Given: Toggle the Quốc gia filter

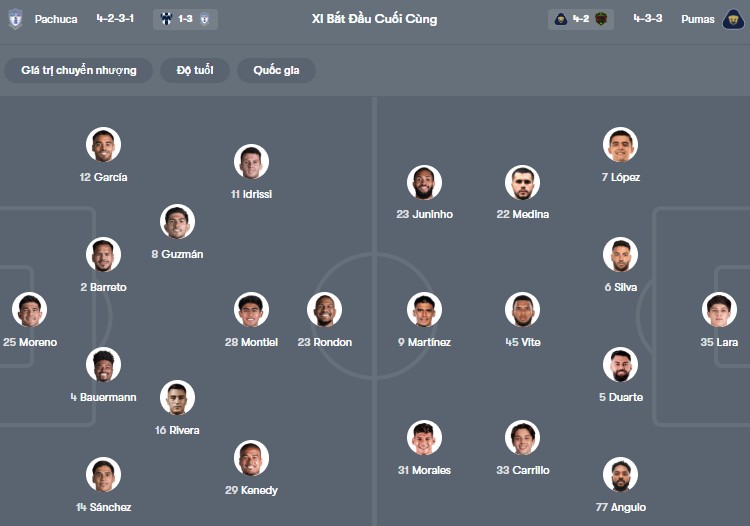Looking at the screenshot, I should [276, 70].
